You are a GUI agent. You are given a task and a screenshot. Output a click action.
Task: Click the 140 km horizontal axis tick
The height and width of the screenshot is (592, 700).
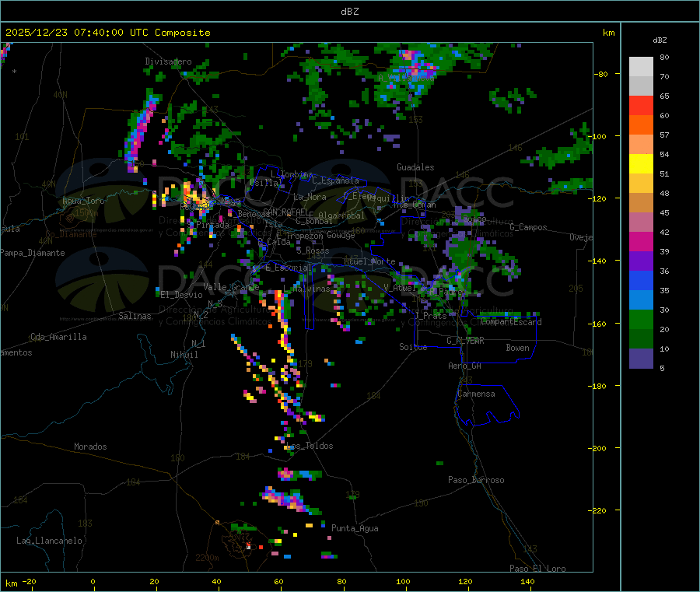tap(527, 582)
